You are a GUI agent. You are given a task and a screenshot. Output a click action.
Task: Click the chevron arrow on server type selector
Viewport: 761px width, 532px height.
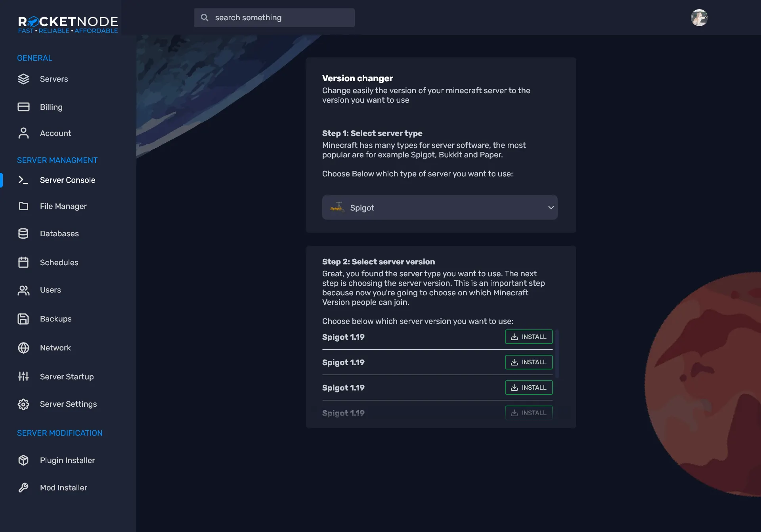tap(551, 207)
